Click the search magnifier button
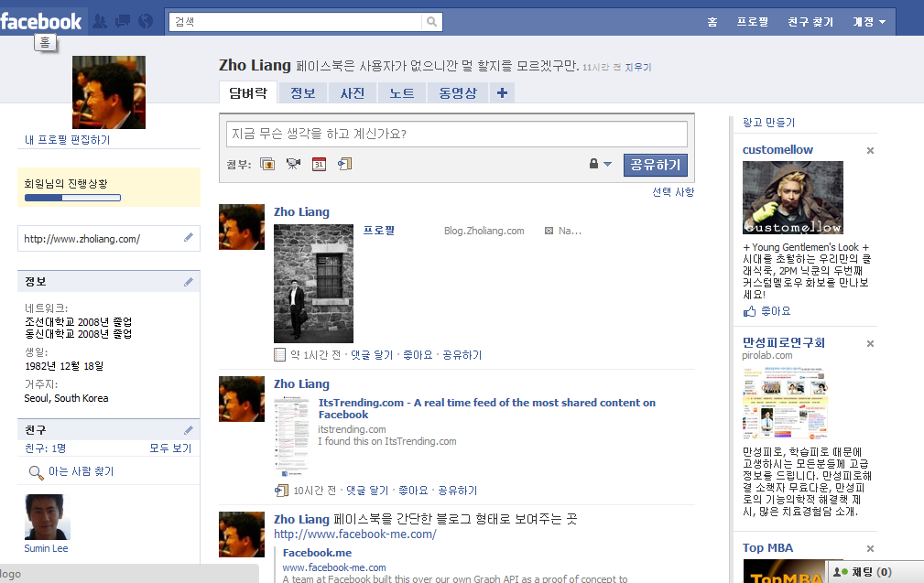The height and width of the screenshot is (583, 924). pyautogui.click(x=432, y=22)
